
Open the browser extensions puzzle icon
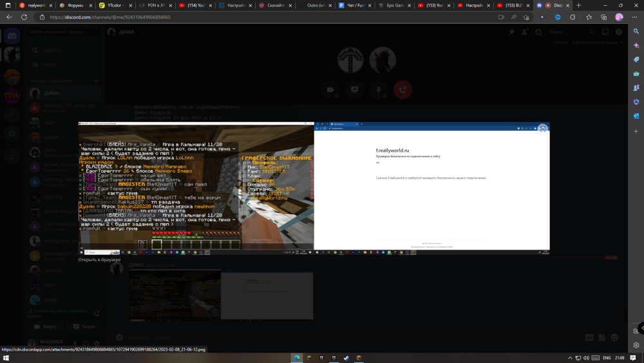pyautogui.click(x=573, y=17)
